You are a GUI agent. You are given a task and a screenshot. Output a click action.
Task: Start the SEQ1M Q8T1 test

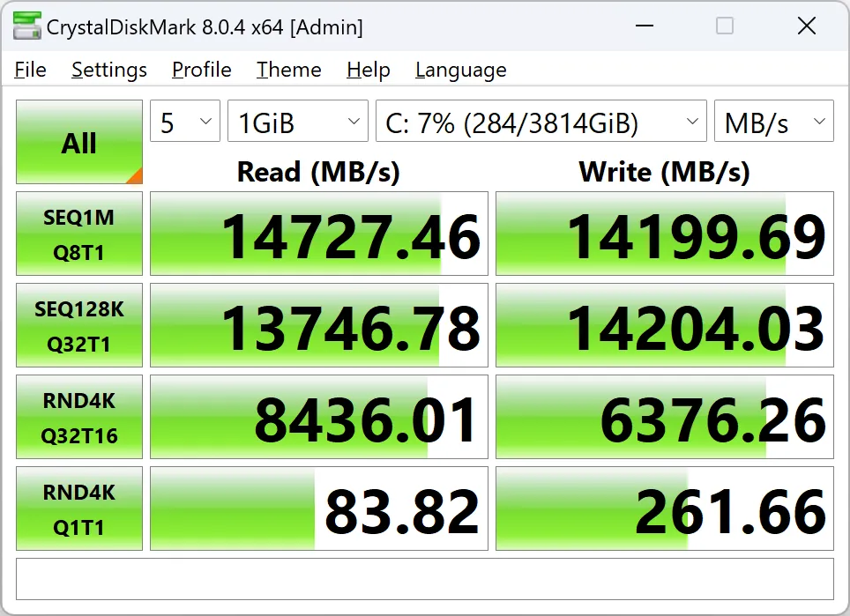79,234
